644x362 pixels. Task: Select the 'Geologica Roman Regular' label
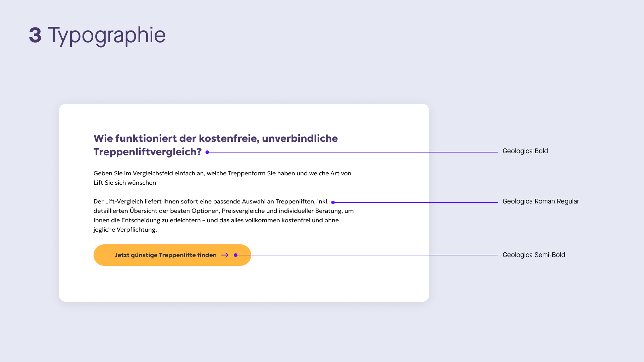point(541,201)
